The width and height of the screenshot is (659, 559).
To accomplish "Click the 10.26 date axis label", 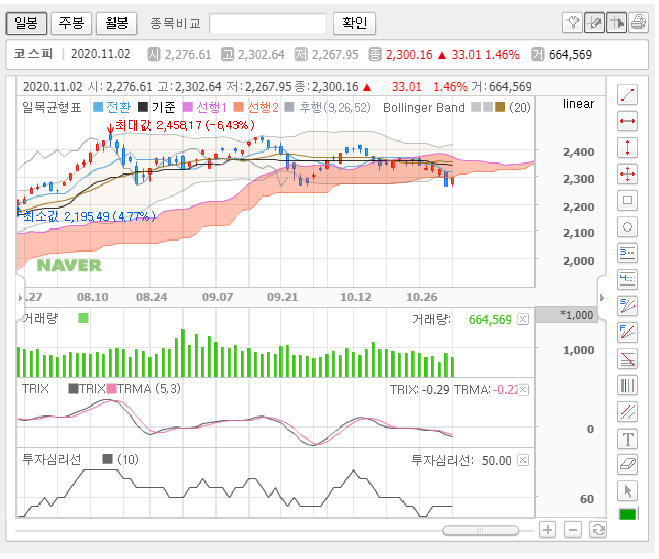I will tap(422, 297).
